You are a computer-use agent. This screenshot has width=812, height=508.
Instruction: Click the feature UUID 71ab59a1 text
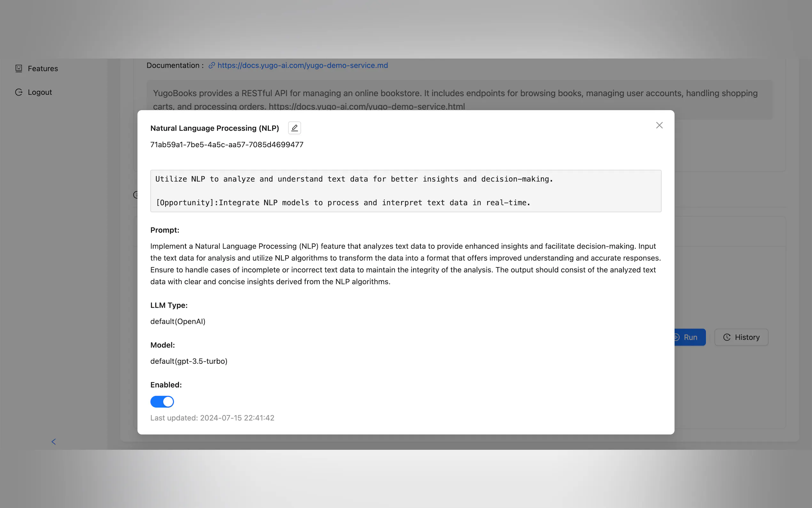point(227,145)
